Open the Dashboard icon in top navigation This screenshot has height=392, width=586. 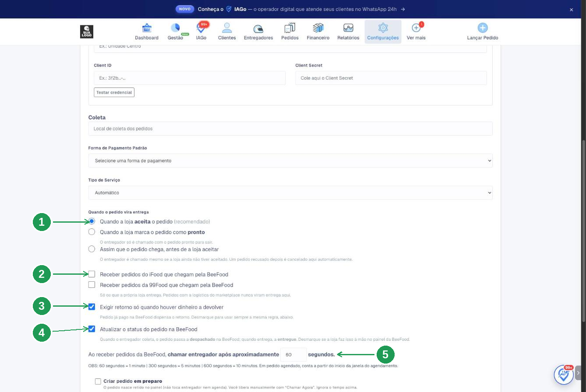pos(147,28)
